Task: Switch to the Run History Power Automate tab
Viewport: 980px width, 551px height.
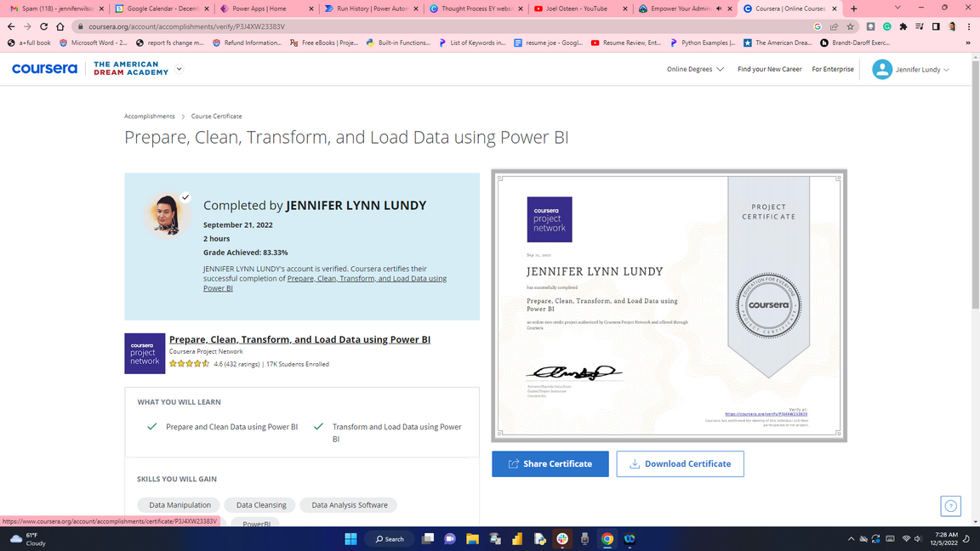Action: pos(371,9)
